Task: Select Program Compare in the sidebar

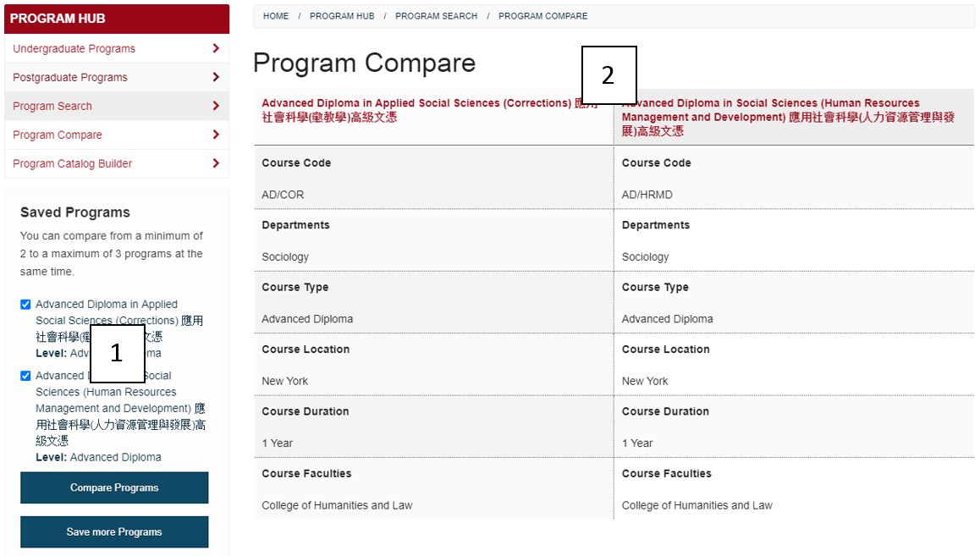Action: point(58,135)
